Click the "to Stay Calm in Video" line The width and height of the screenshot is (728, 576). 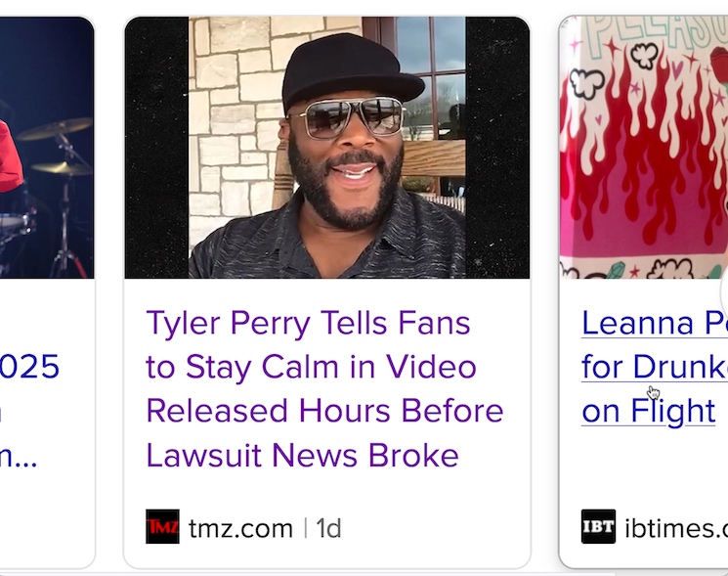[x=311, y=367]
